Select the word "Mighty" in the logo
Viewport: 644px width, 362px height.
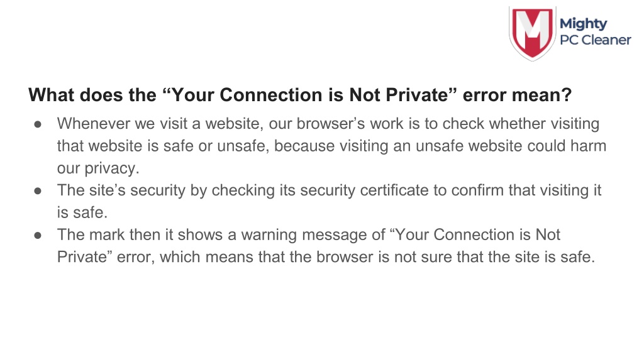click(x=583, y=24)
